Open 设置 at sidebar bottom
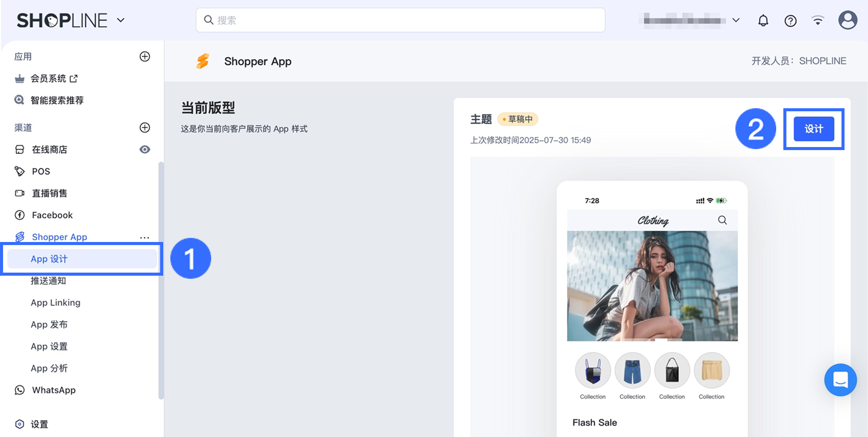This screenshot has width=868, height=437. coord(39,424)
